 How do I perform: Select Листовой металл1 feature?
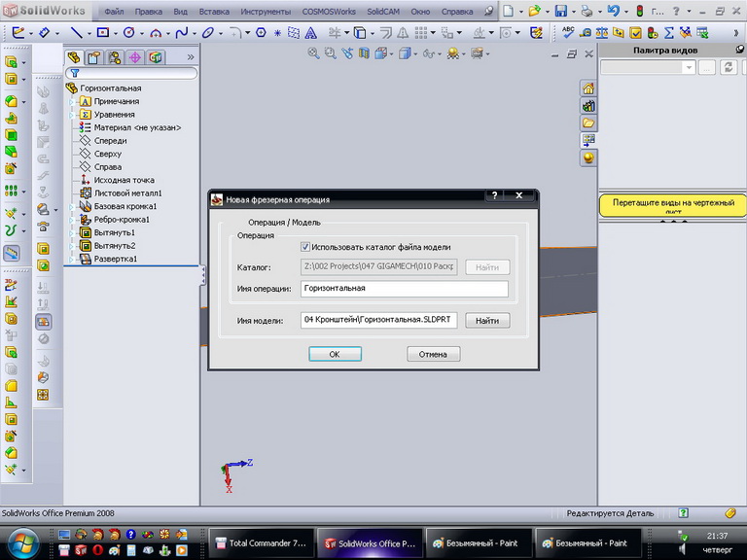tap(127, 193)
